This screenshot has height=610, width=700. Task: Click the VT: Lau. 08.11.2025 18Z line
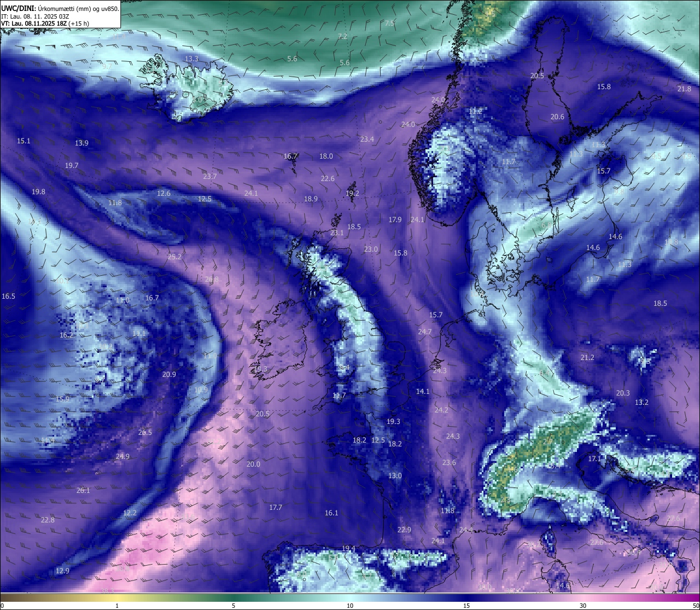45,24
